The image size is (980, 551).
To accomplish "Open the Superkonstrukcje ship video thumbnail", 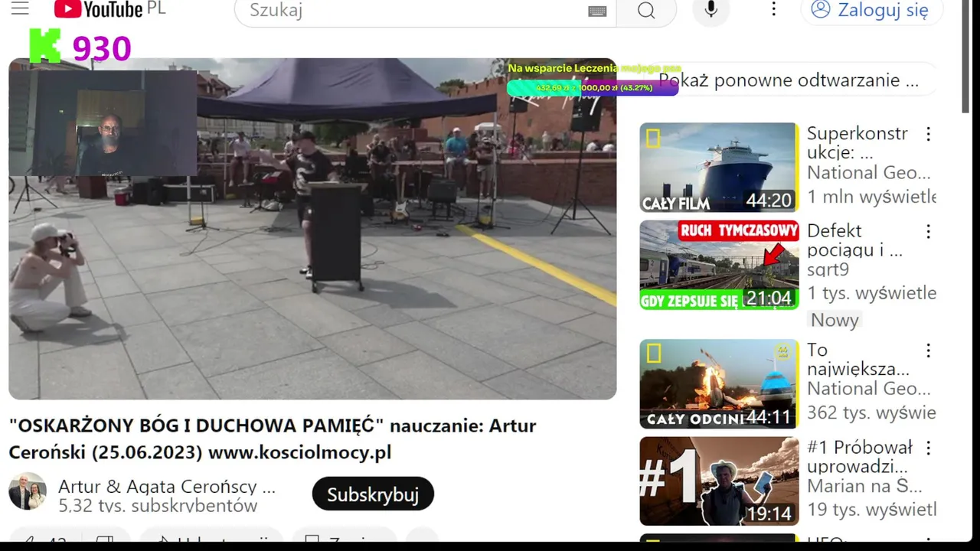I will coord(719,168).
